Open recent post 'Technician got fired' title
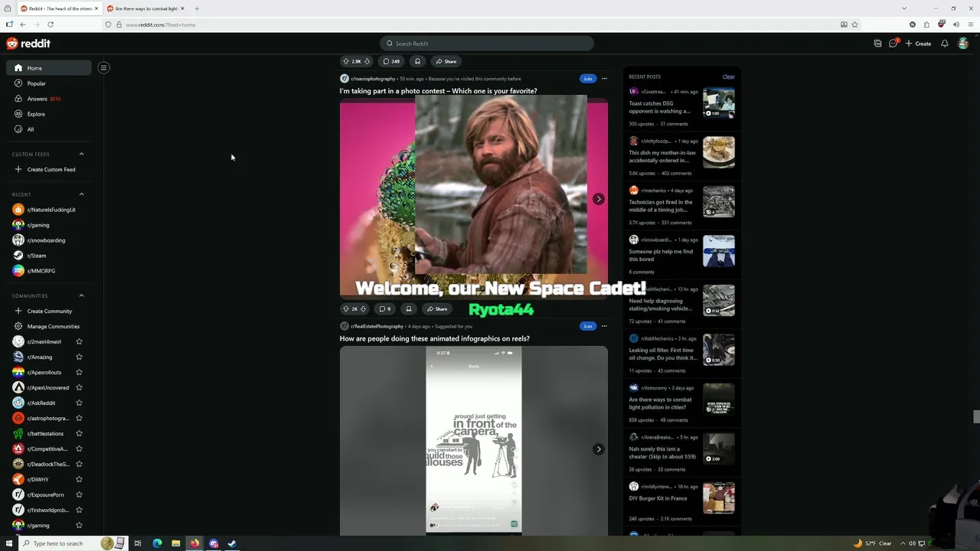 coord(661,206)
